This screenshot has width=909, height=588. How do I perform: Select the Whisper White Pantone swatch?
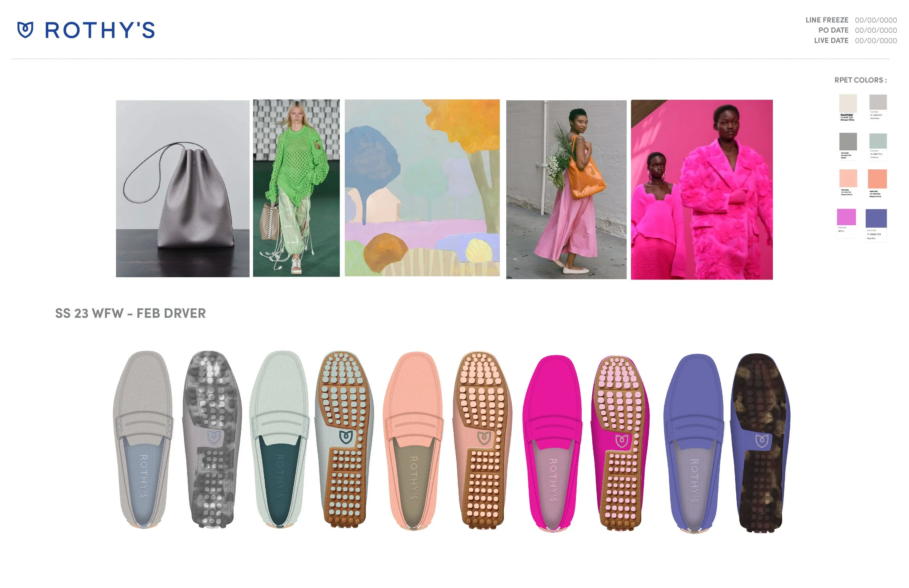pyautogui.click(x=848, y=104)
